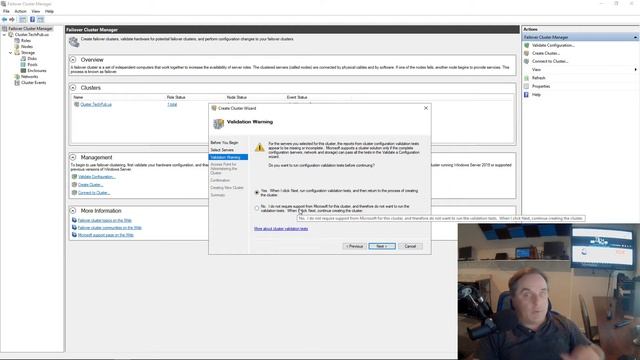This screenshot has height=360, width=640.
Task: Click the Networks icon in the tree
Action: [17, 76]
